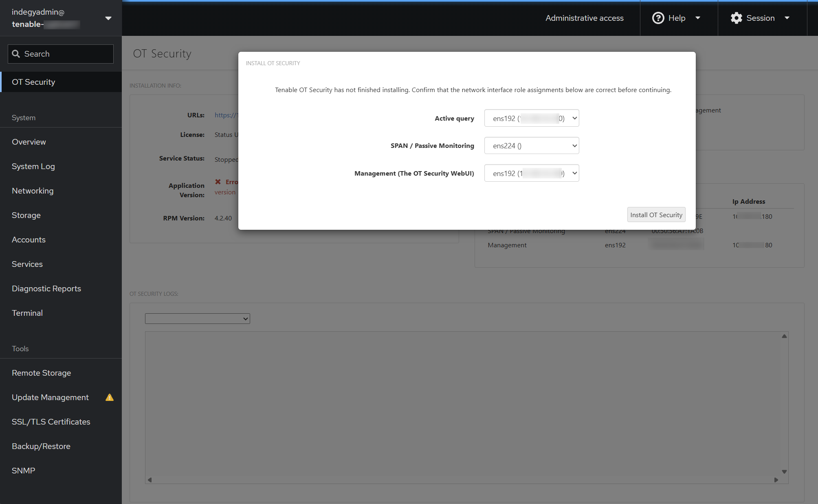Click into the sidebar Search field
818x504 pixels.
(x=65, y=54)
